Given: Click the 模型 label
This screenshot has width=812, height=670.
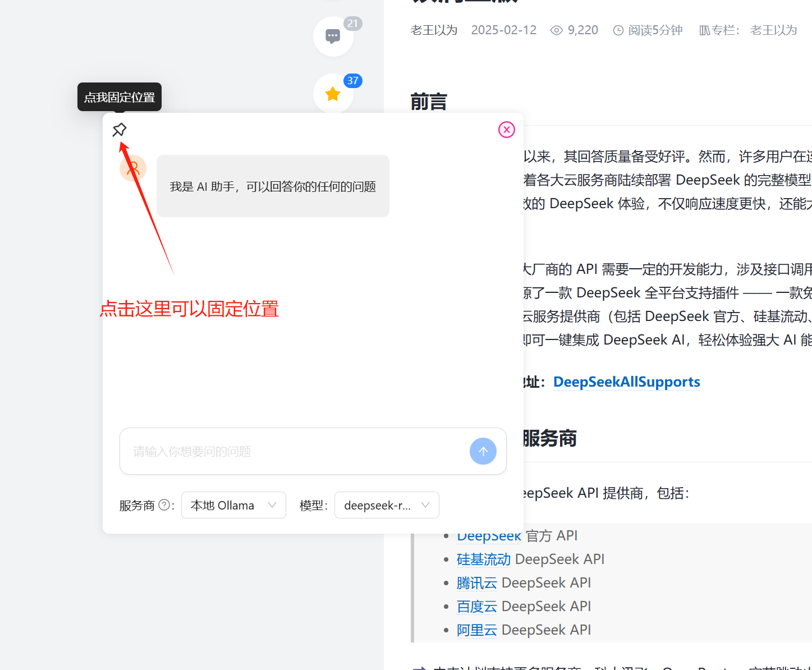Looking at the screenshot, I should (313, 505).
